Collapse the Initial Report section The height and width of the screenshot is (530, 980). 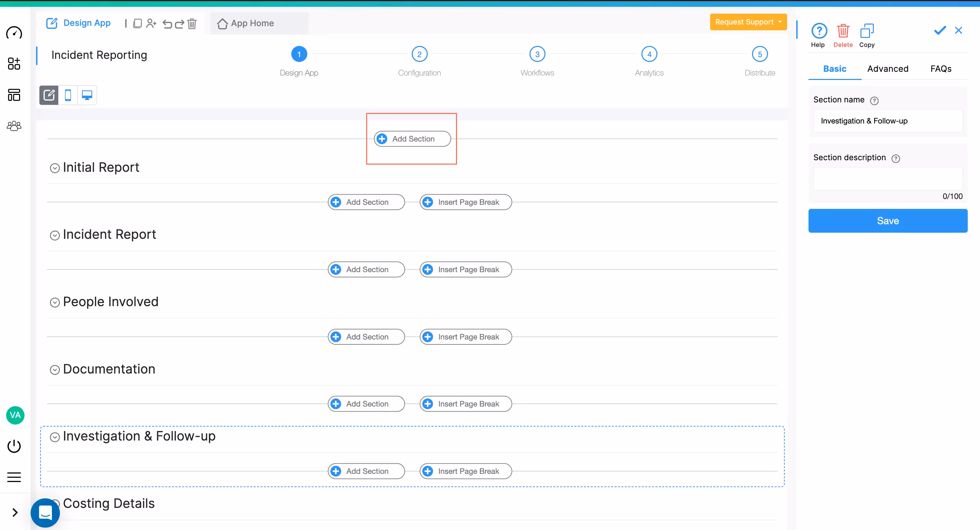[55, 168]
